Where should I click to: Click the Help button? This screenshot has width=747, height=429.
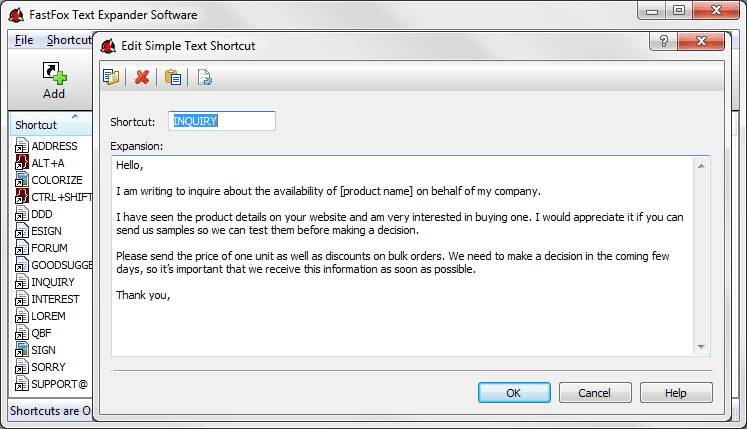tap(676, 393)
